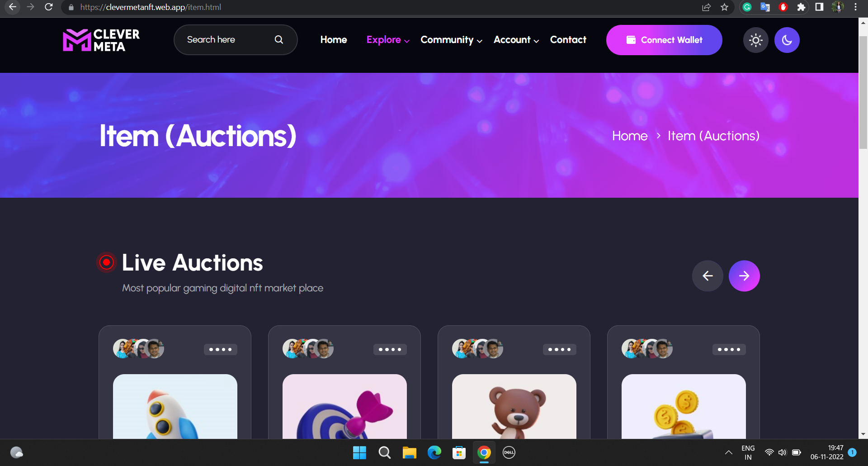Viewport: 868px width, 466px height.
Task: Click the Connect Wallet button
Action: [x=664, y=40]
